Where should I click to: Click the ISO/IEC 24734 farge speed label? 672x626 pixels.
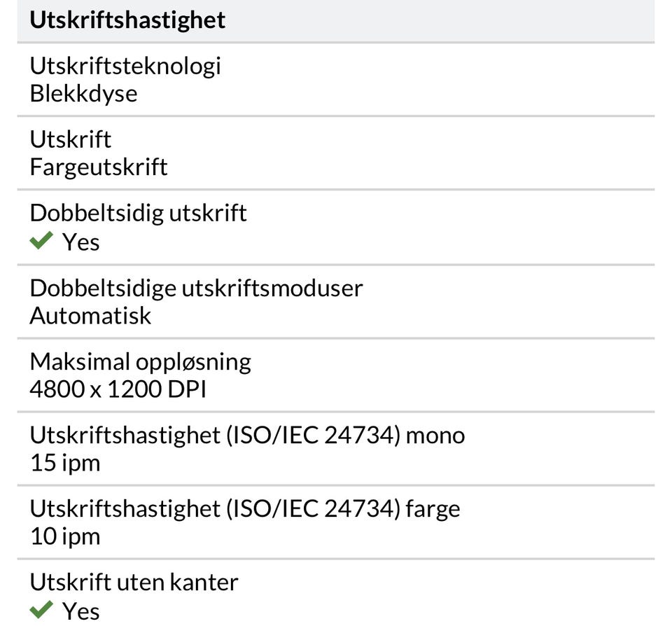coord(245,508)
